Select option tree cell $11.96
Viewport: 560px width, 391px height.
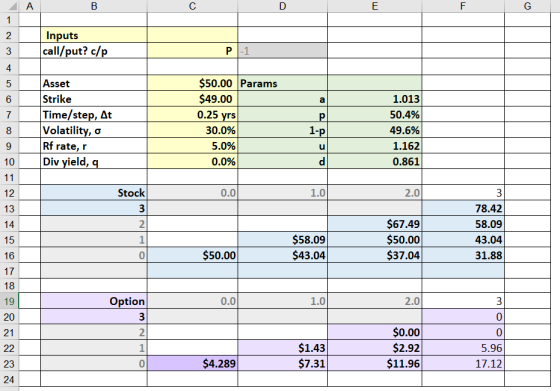[x=374, y=364]
